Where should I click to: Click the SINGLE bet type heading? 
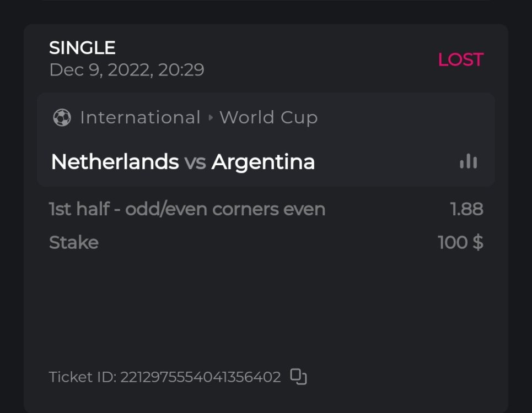pyautogui.click(x=82, y=48)
